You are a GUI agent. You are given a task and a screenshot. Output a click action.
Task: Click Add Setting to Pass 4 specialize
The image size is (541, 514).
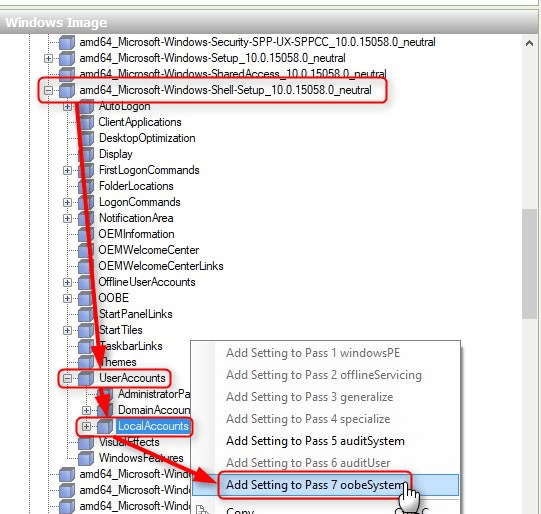click(x=325, y=419)
